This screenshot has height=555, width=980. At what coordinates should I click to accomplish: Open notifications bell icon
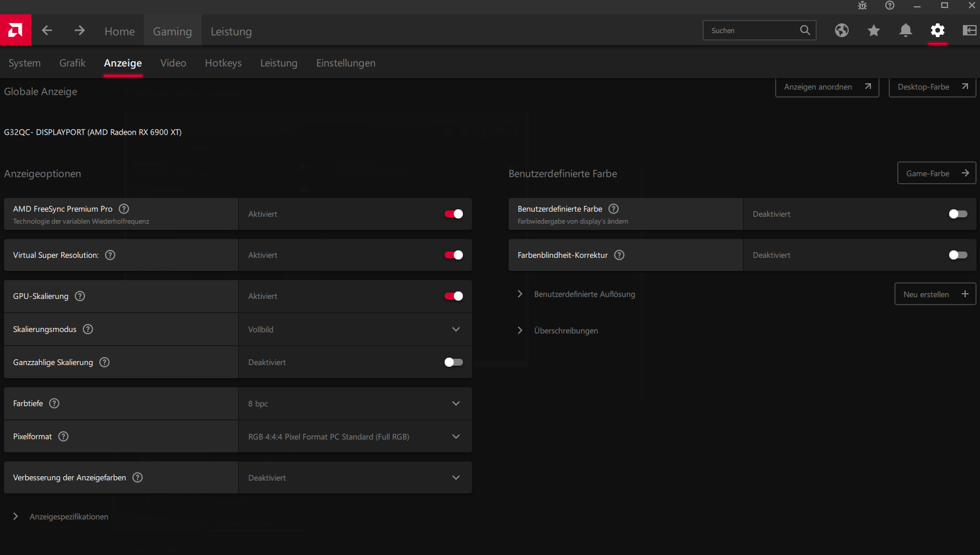pyautogui.click(x=906, y=30)
